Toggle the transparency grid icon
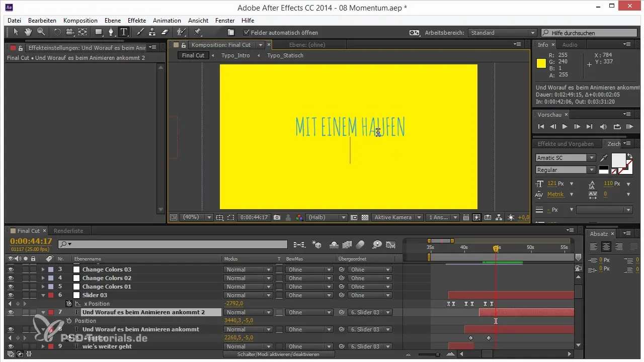 coord(365,218)
